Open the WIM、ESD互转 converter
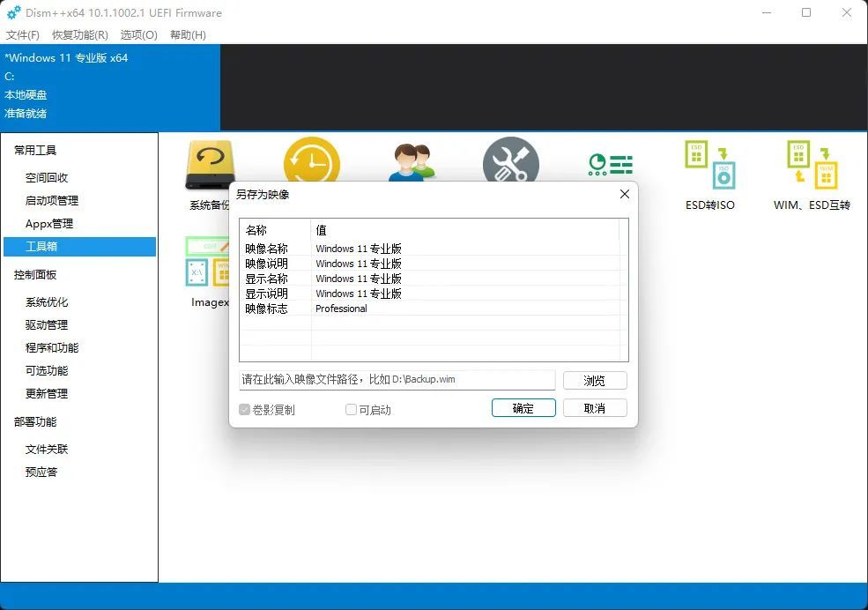Screen dimensions: 868x610 pos(811,163)
